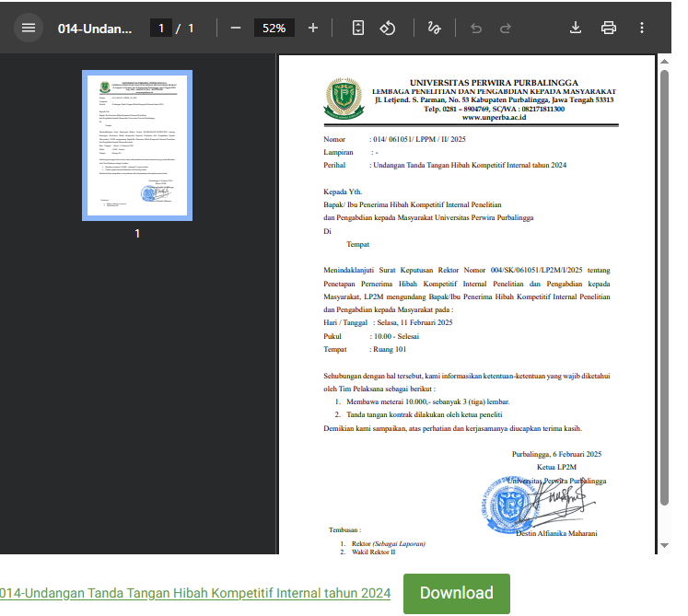Image resolution: width=688 pixels, height=616 pixels.
Task: Click the zoom out minus icon
Action: (236, 28)
